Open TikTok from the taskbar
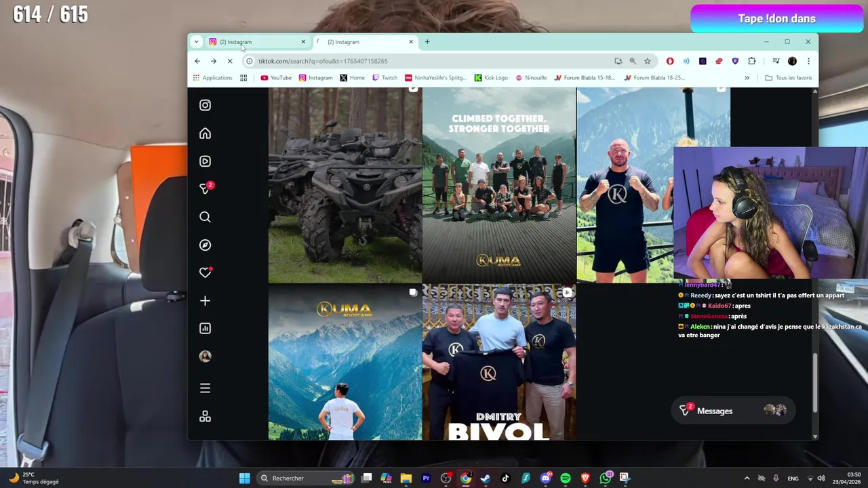The image size is (868, 488). [505, 479]
